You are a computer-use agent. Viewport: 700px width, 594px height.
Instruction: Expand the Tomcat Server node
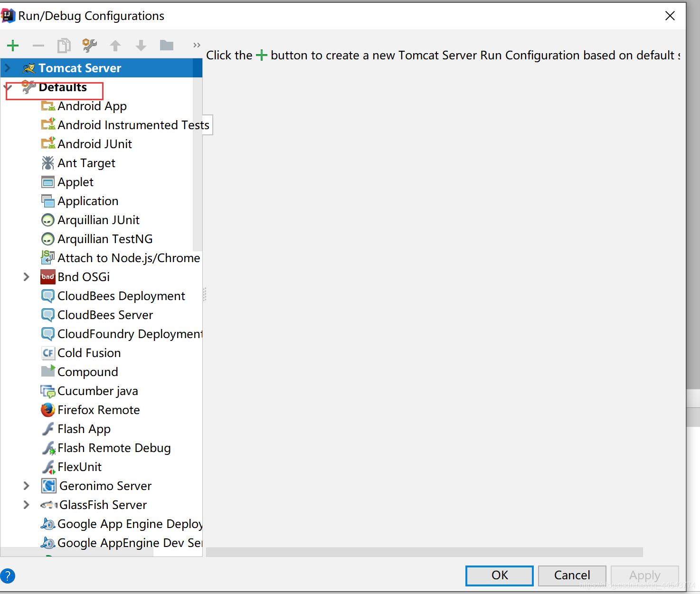coord(8,68)
